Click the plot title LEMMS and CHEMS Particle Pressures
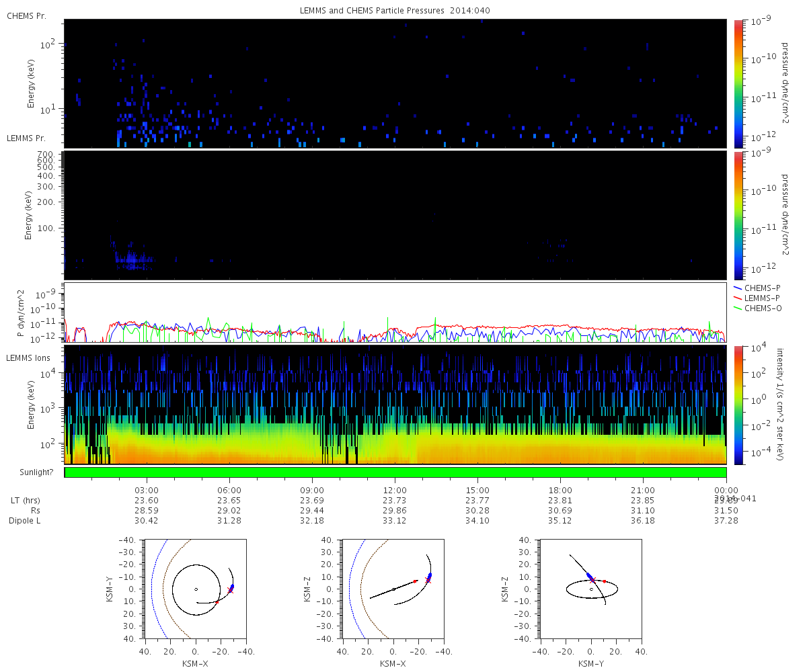Screen dimensions: 807x672 click(395, 11)
